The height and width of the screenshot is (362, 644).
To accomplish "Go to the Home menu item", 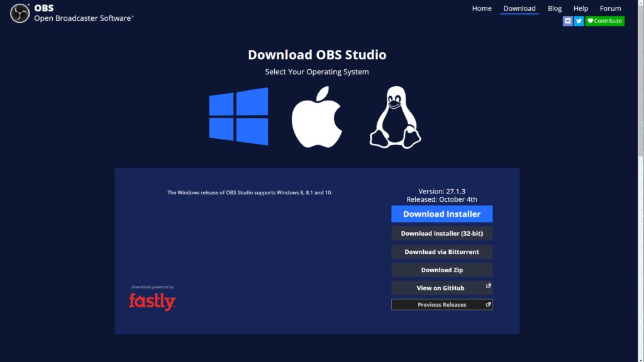I will coord(482,8).
